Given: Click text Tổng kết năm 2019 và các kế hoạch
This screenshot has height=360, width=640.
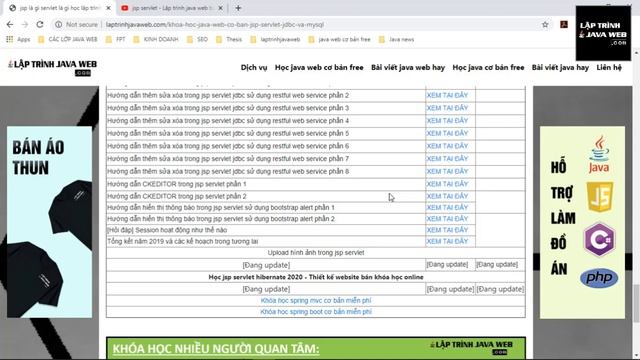Looking at the screenshot, I should pos(183,241).
